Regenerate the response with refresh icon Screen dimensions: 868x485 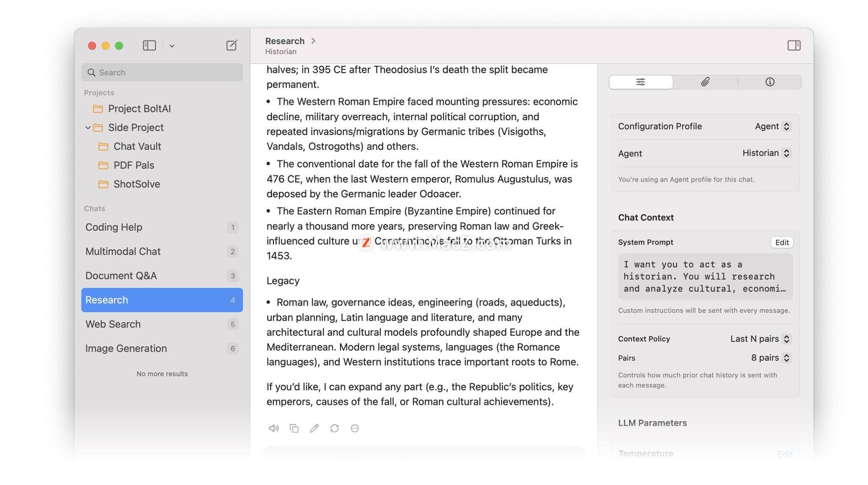click(335, 428)
